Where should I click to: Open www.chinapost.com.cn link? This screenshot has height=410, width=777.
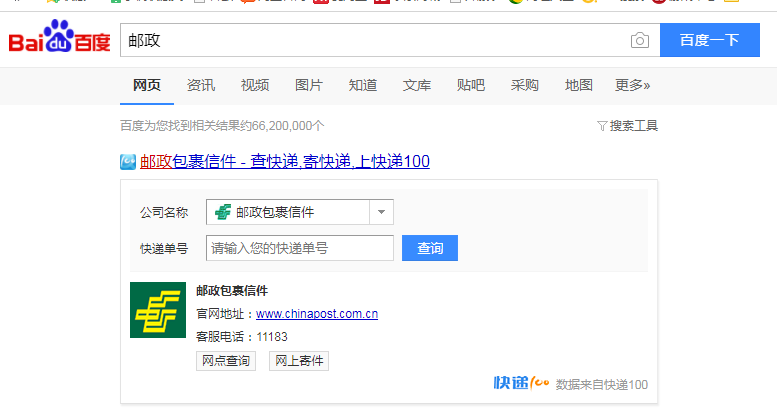(x=317, y=314)
